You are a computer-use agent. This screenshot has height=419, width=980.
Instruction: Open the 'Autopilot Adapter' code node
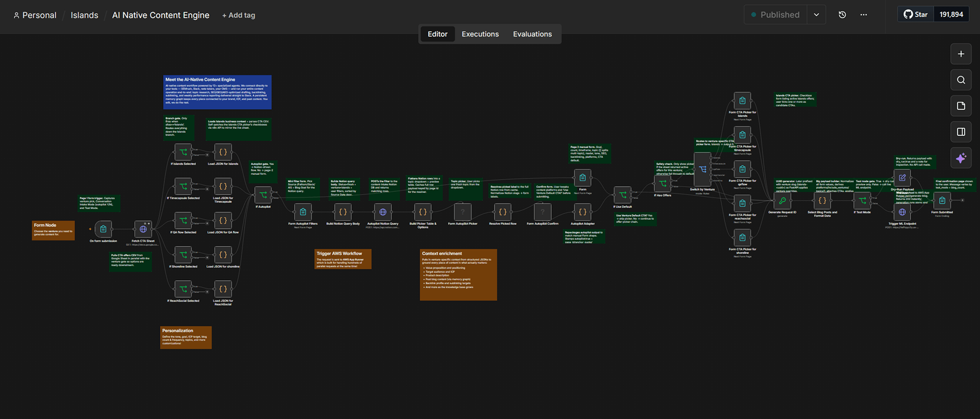[x=582, y=212]
